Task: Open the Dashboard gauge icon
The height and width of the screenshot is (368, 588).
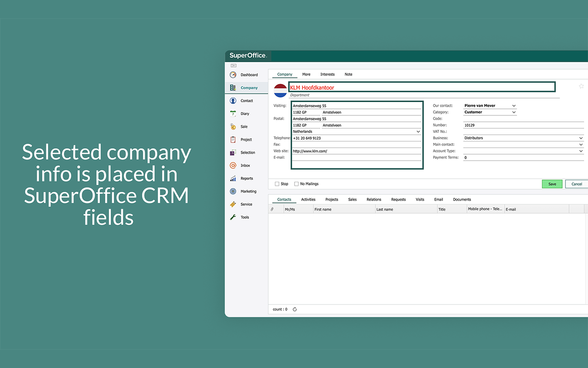Action: 233,75
